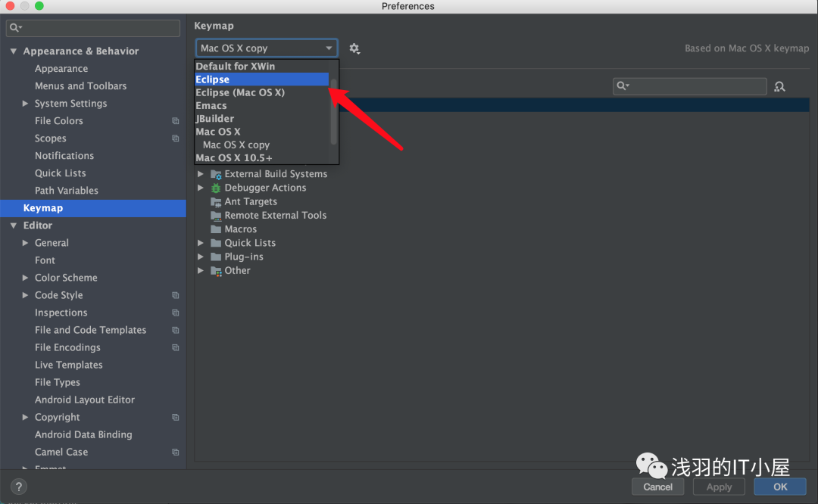Select JBuilder keymap option

[x=215, y=118]
